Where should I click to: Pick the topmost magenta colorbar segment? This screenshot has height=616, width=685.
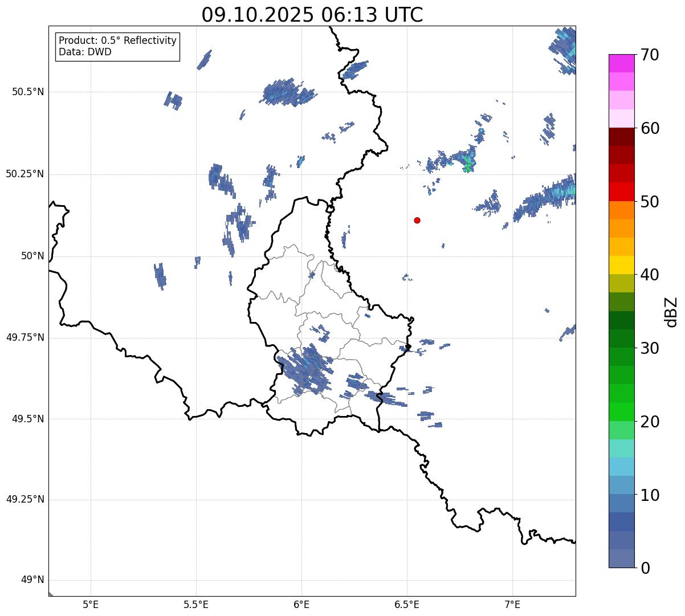pos(622,63)
